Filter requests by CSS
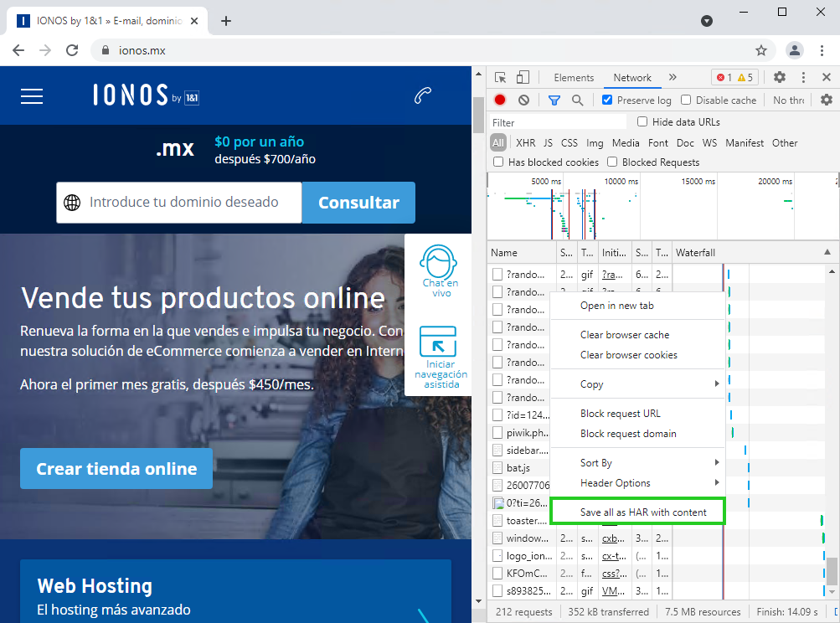 click(x=569, y=143)
